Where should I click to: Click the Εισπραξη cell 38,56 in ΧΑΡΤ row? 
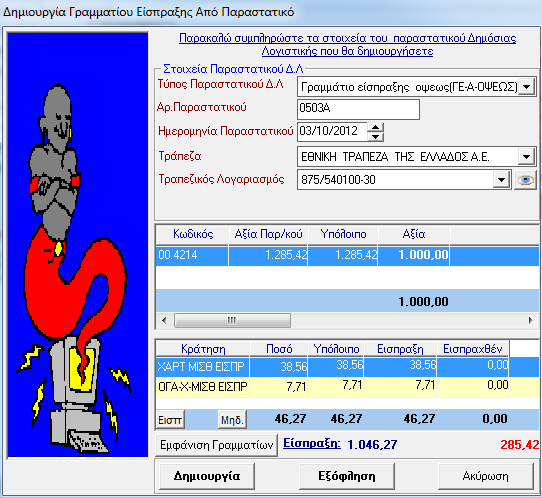pyautogui.click(x=400, y=367)
